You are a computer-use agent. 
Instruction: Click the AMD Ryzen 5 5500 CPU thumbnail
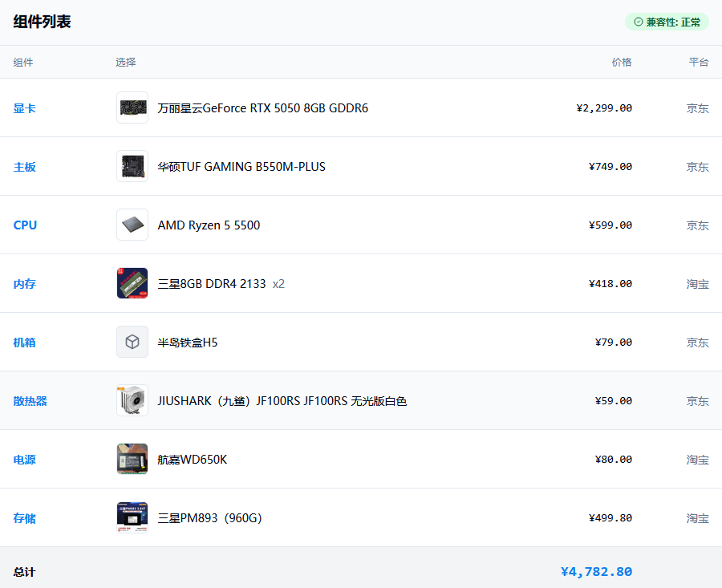point(132,225)
